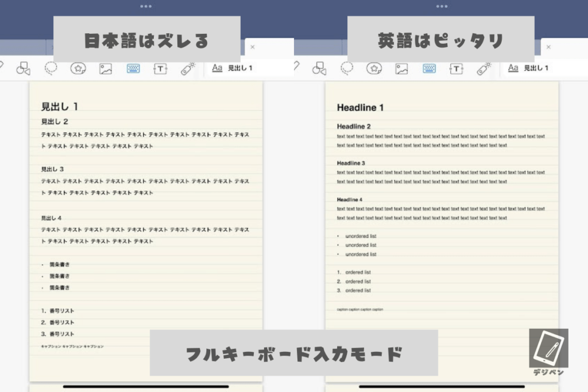This screenshot has width=588, height=392.
Task: Activate the Laser pointer in the right pane
Action: [x=484, y=68]
